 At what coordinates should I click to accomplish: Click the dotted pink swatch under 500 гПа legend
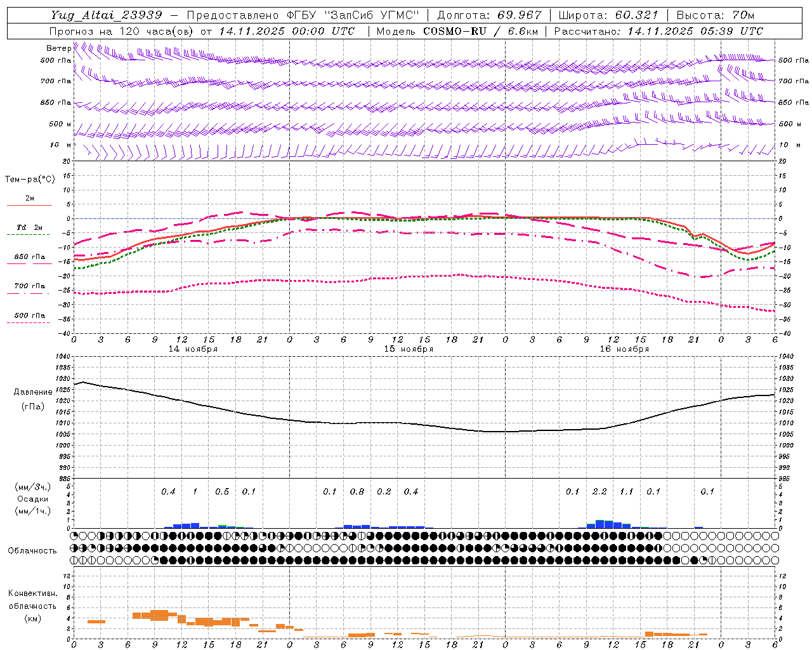click(x=28, y=323)
